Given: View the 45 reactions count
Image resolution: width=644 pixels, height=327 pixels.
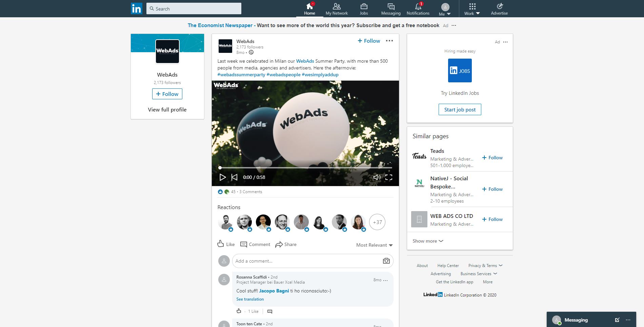Looking at the screenshot, I should 233,192.
